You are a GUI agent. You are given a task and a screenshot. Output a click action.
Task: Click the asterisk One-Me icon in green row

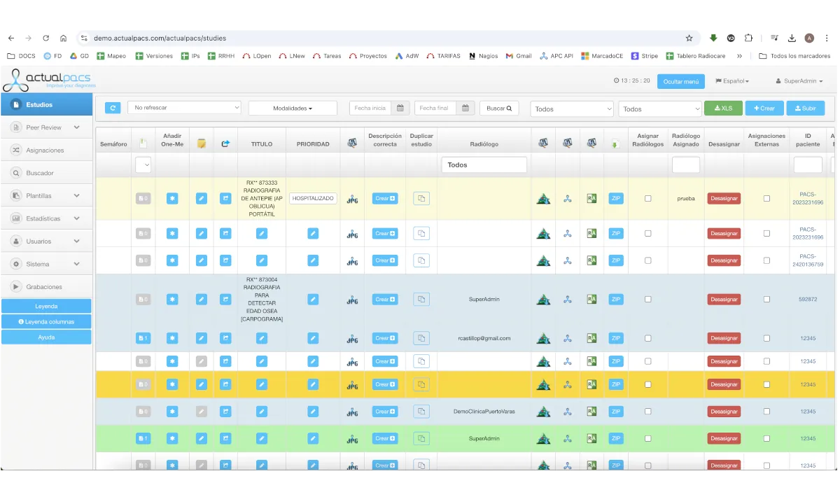[x=172, y=439]
